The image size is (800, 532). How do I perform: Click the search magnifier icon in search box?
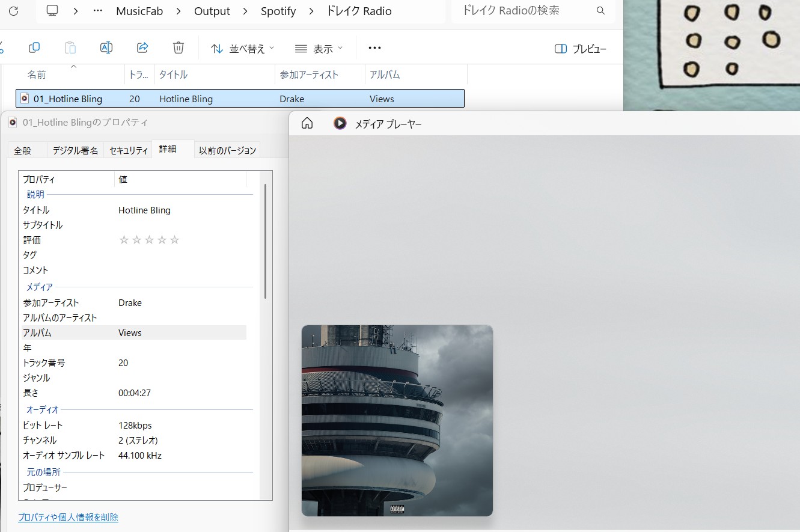click(x=600, y=11)
